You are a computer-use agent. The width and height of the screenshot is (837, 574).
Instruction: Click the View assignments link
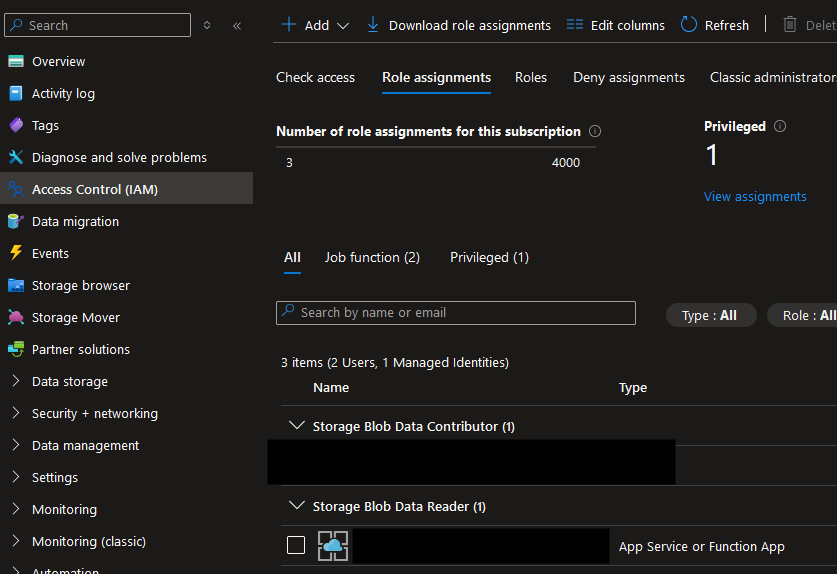tap(755, 197)
